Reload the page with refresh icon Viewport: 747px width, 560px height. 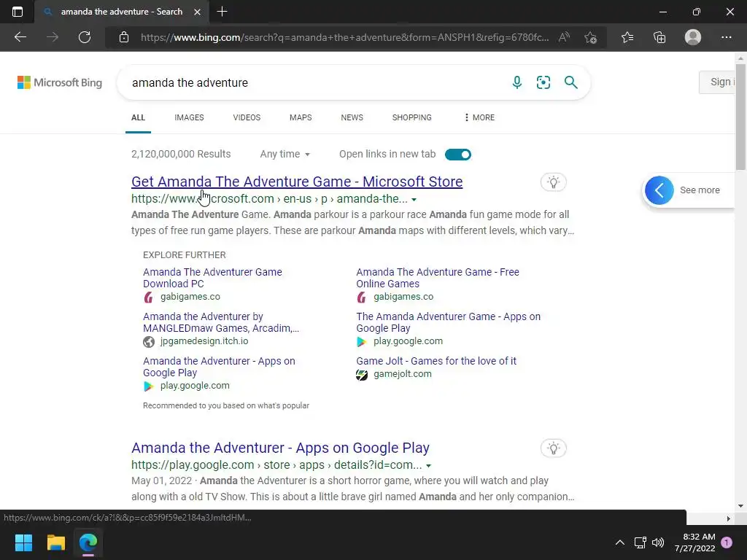85,37
